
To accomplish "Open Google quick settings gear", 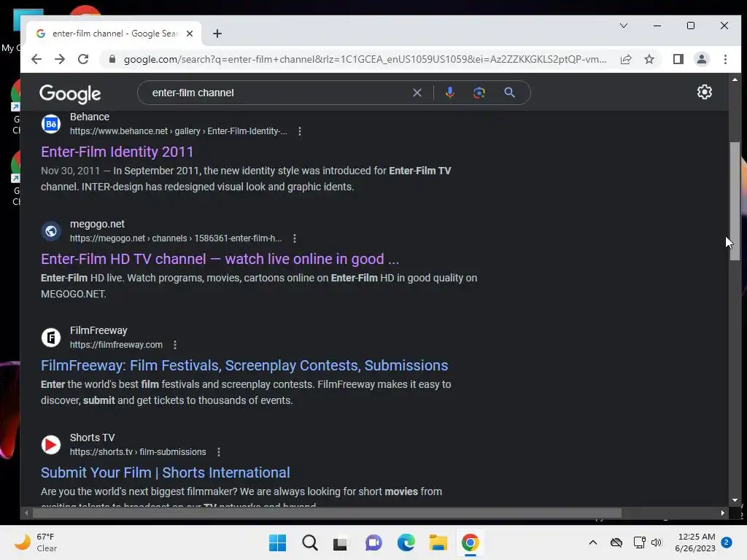I will pyautogui.click(x=704, y=92).
